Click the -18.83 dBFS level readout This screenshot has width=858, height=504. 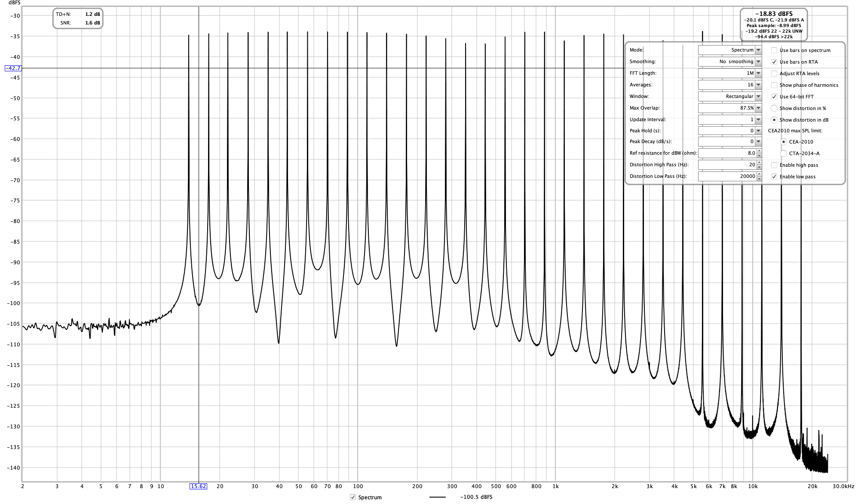774,14
